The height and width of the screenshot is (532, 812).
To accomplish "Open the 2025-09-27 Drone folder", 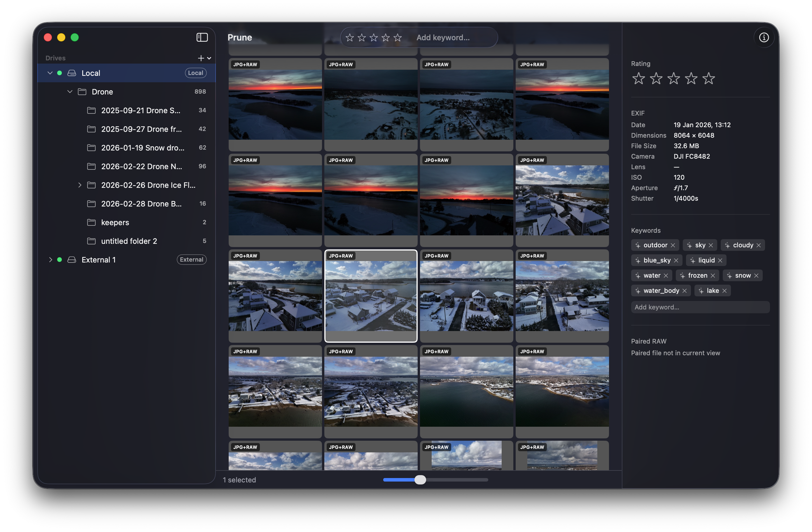I will (x=127, y=129).
